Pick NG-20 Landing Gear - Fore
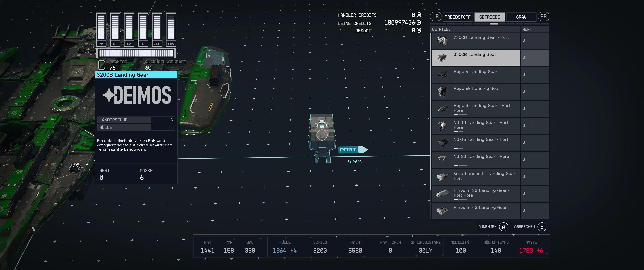 pyautogui.click(x=490, y=160)
